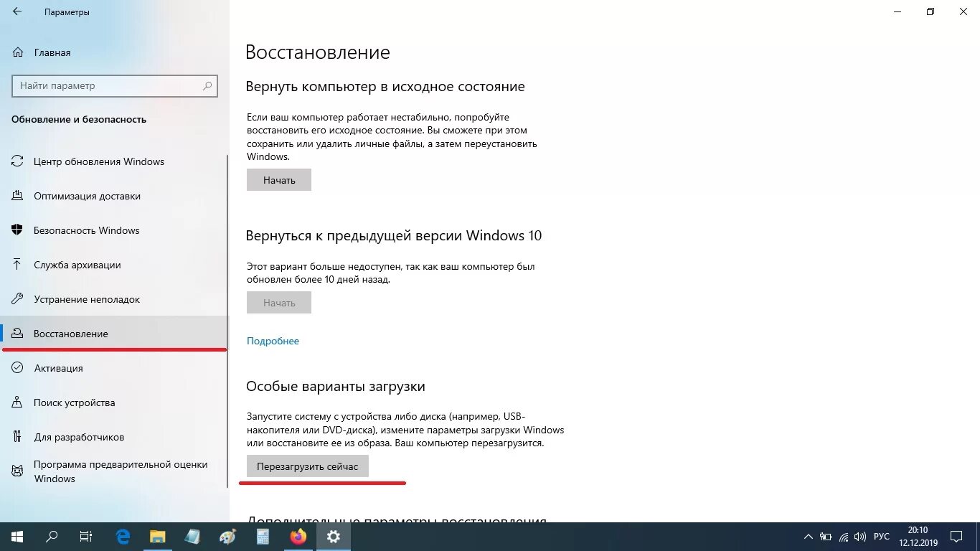
Task: Open Поиск устройства section
Action: pos(115,402)
